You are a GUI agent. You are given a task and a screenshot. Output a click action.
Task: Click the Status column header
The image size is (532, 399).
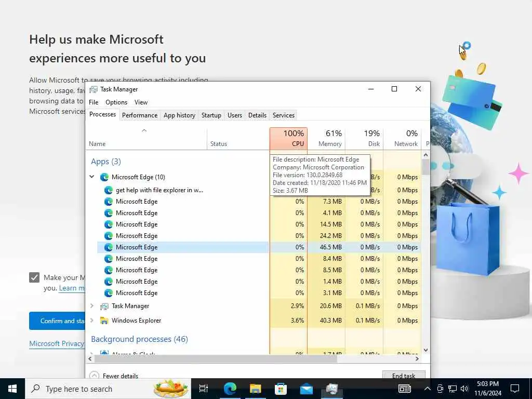(238, 138)
